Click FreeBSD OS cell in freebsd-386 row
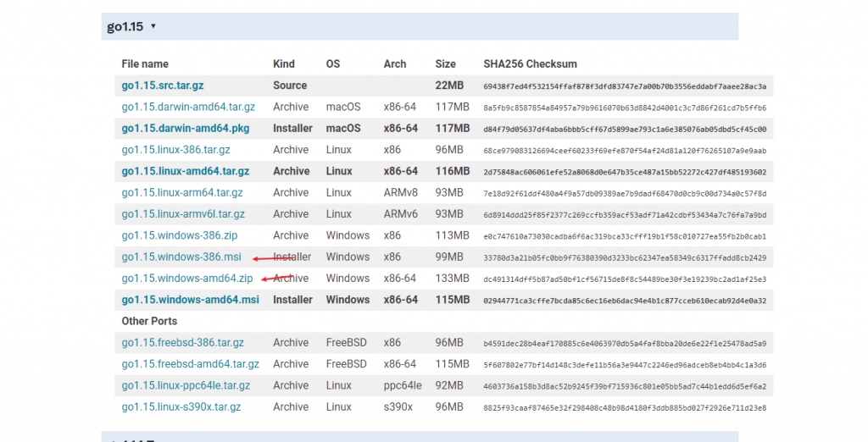Image resolution: width=868 pixels, height=442 pixels. click(347, 343)
